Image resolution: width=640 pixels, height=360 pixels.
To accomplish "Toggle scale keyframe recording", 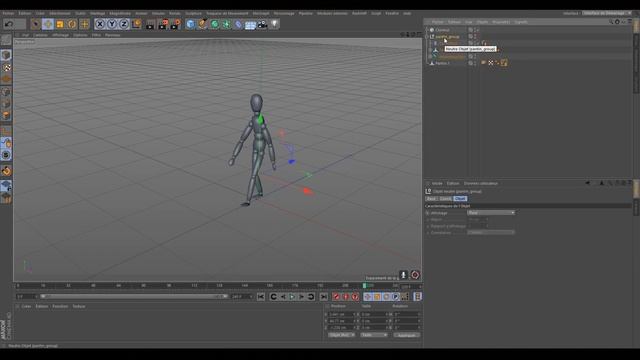I will click(x=377, y=297).
